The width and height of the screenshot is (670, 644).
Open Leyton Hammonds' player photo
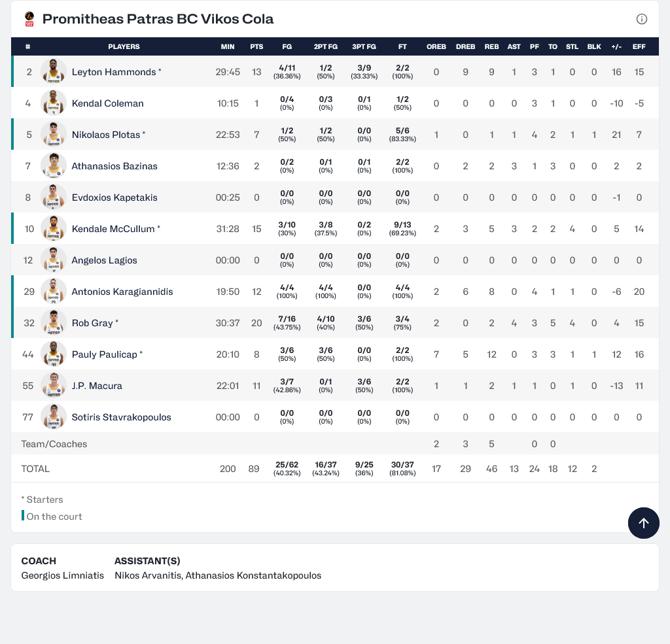coord(53,72)
